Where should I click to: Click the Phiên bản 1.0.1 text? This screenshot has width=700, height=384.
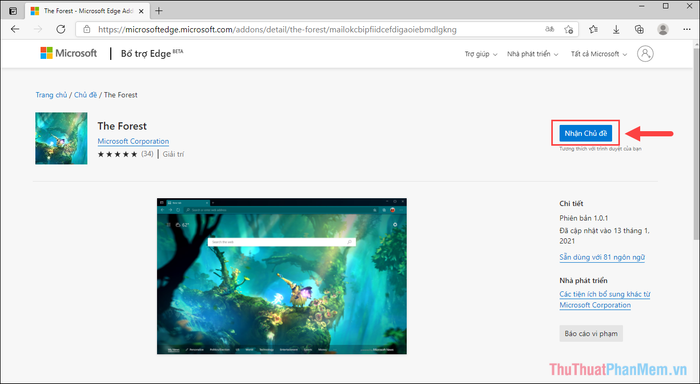(583, 218)
